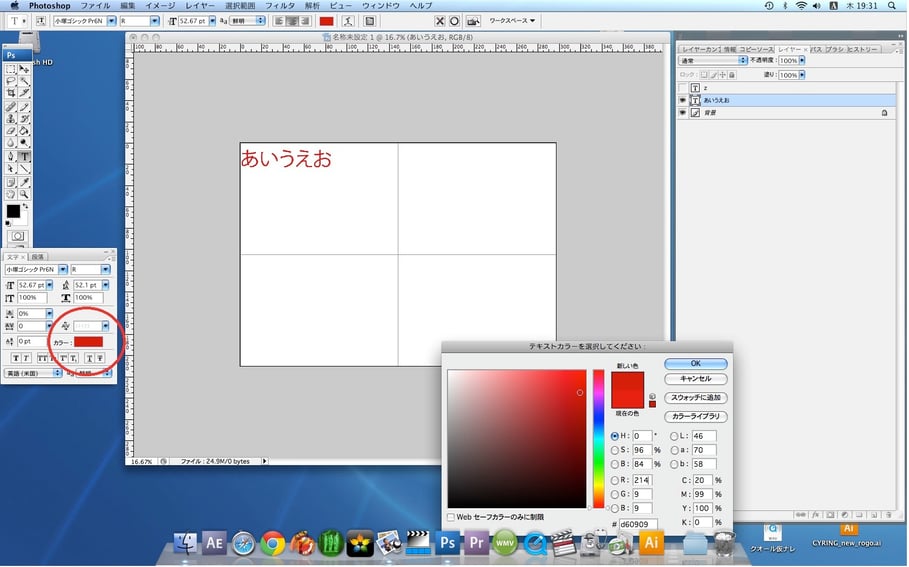The height and width of the screenshot is (567, 909).
Task: Select the Move tool in toolbox
Action: (24, 69)
